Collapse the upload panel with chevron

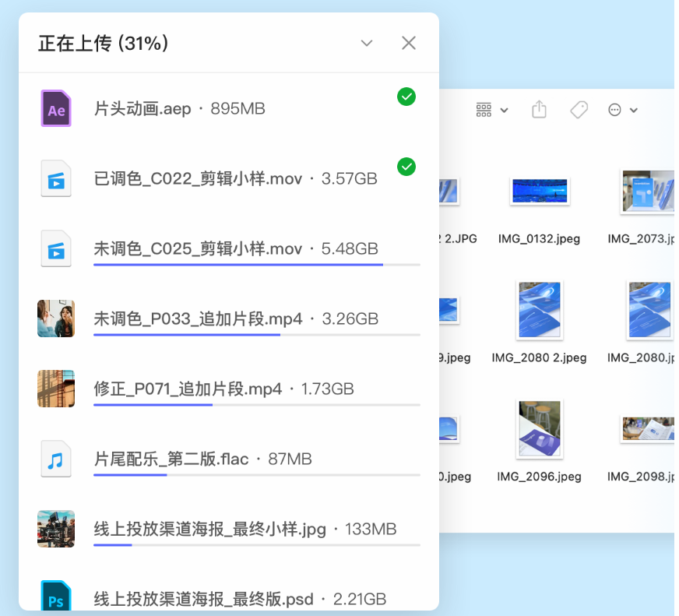pos(367,44)
